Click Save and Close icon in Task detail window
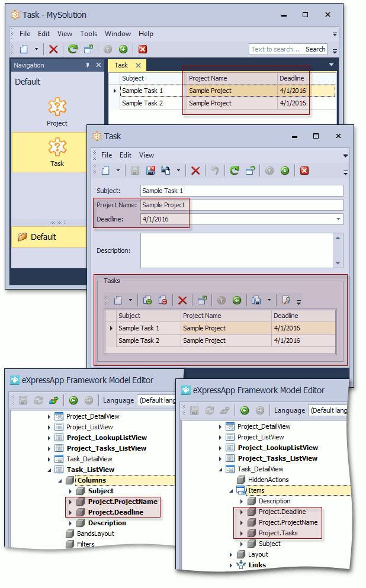Viewport: 366px width, 588px height. point(151,171)
